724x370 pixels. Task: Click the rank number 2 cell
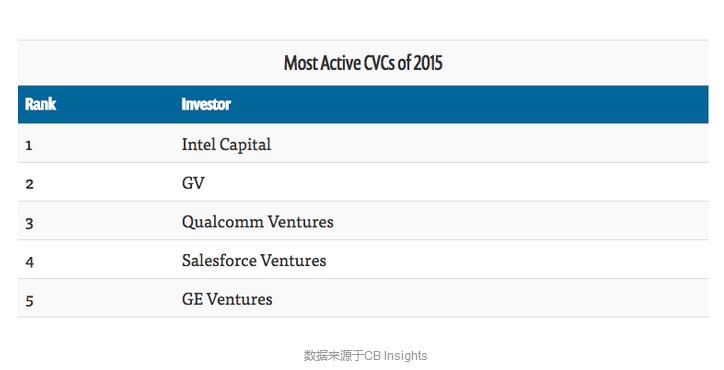coord(30,184)
